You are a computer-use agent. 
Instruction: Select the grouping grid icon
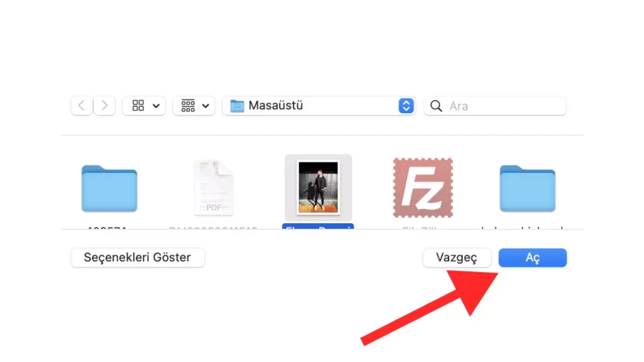point(188,106)
